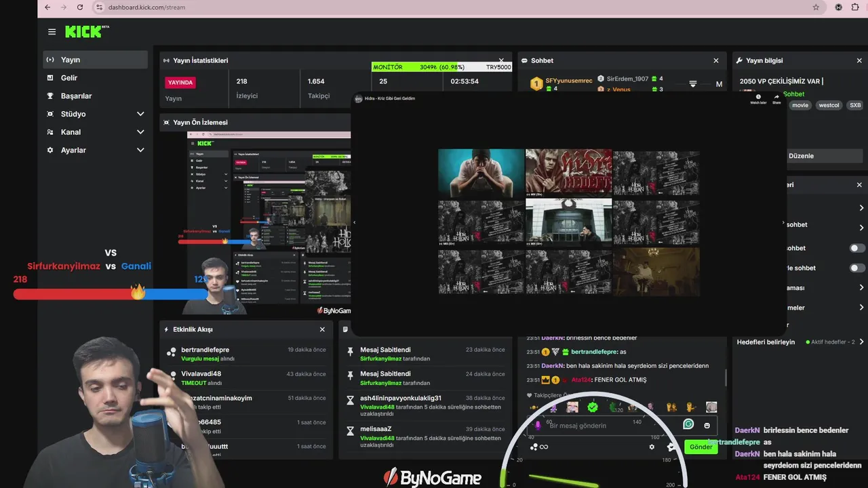868x488 pixels.
Task: Click the moderation log panel note icon
Action: [346, 329]
